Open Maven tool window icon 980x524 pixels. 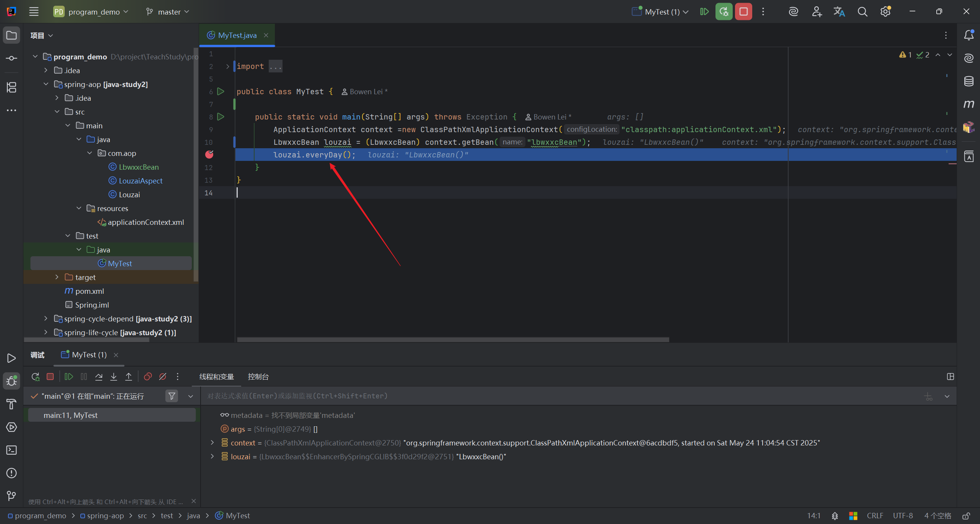coord(969,104)
